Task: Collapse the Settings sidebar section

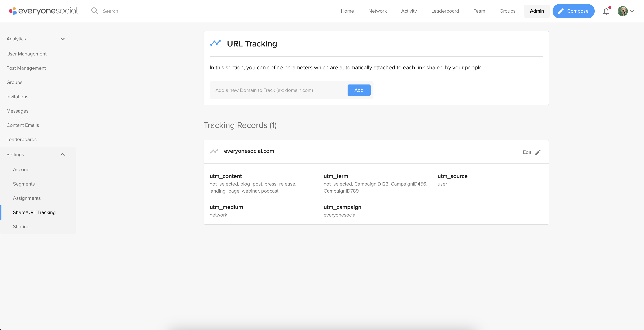Action: [62, 155]
